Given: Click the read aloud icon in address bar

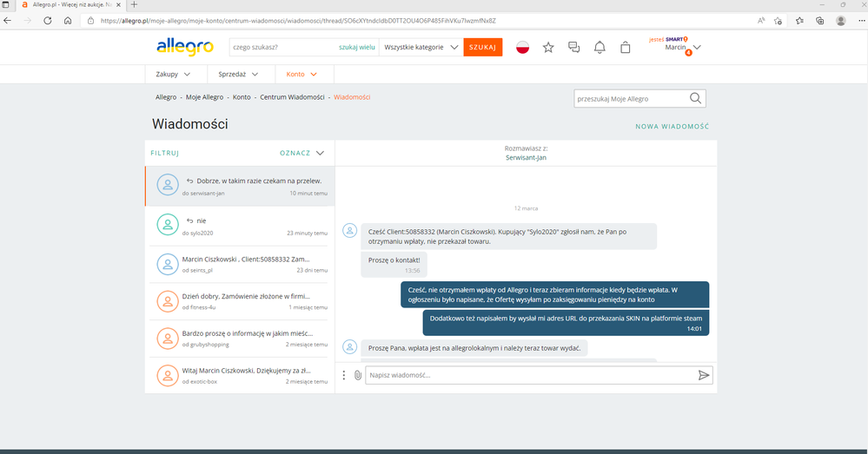Looking at the screenshot, I should coord(761,21).
